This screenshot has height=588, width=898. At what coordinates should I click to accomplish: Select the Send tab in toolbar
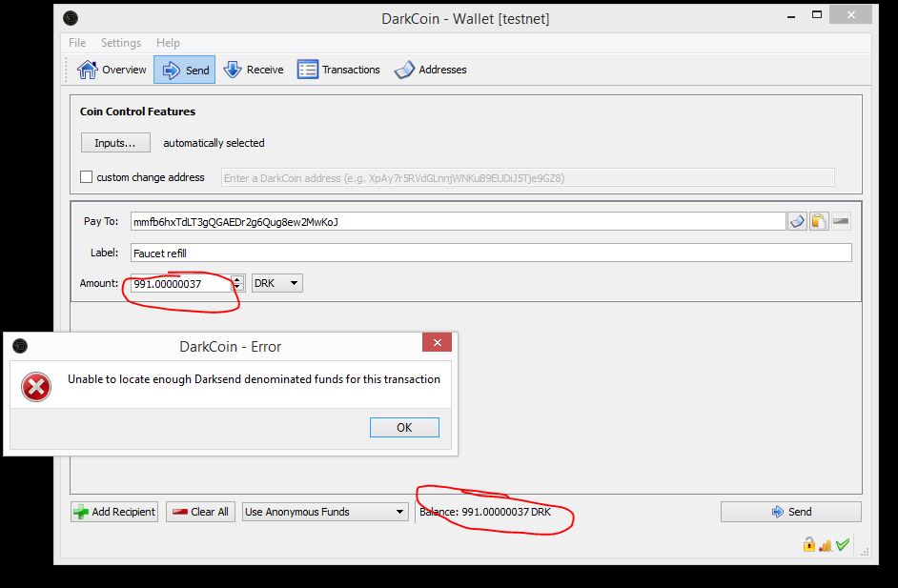pos(184,70)
